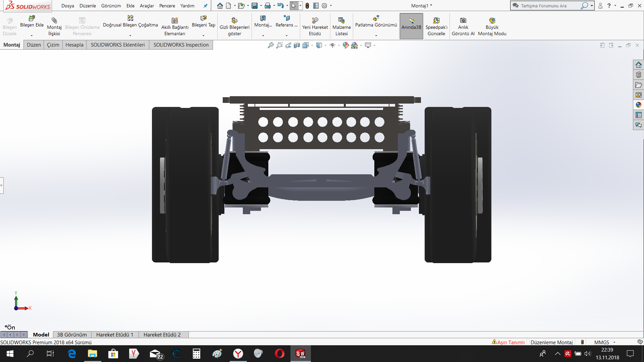The width and height of the screenshot is (644, 362).
Task: Click Montaj İlişkisi (Mate) paperclip icon
Action: pyautogui.click(x=54, y=20)
